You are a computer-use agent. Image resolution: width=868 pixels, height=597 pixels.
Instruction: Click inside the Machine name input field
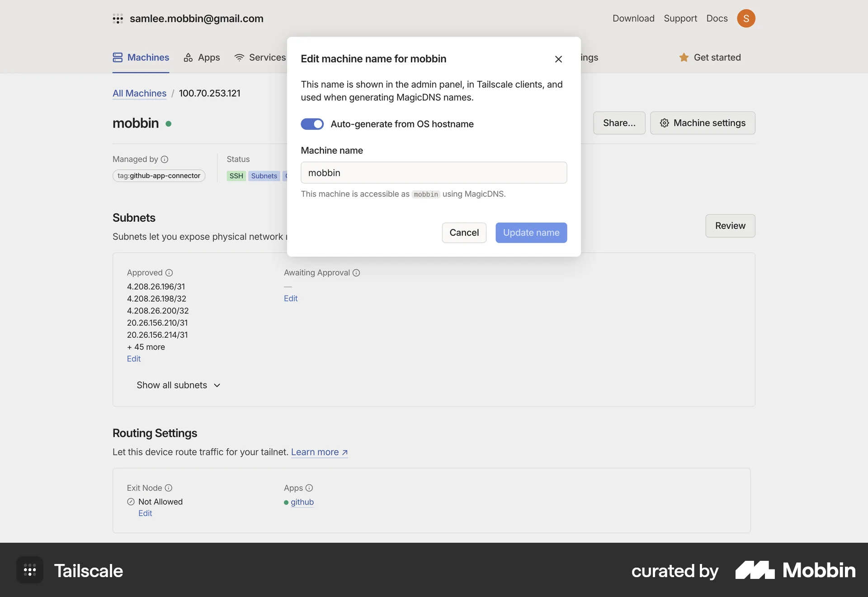pos(434,172)
